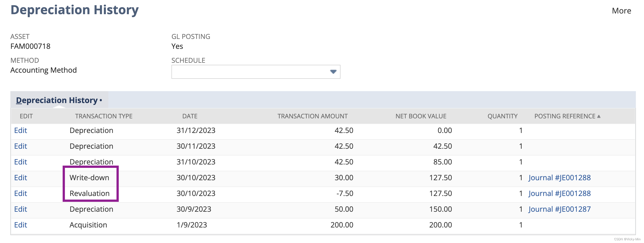Sort by Quantity column header
Viewport: 644px width, 243px height.
(x=502, y=116)
